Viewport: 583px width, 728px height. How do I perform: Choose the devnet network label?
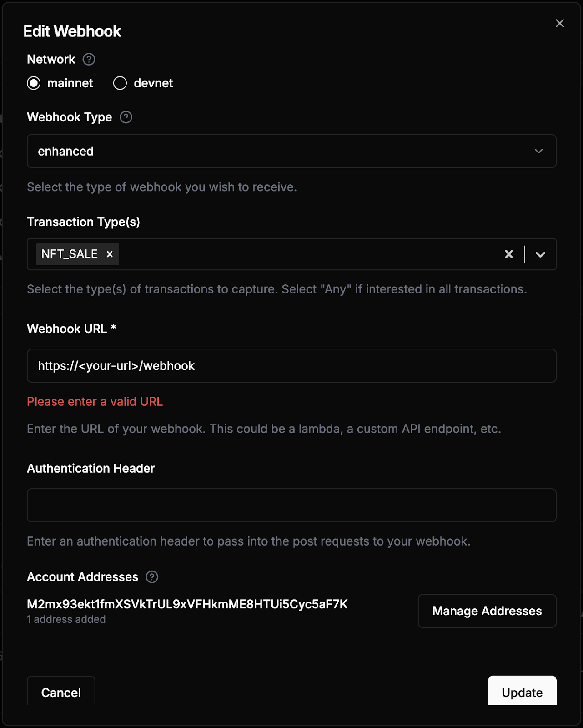153,83
